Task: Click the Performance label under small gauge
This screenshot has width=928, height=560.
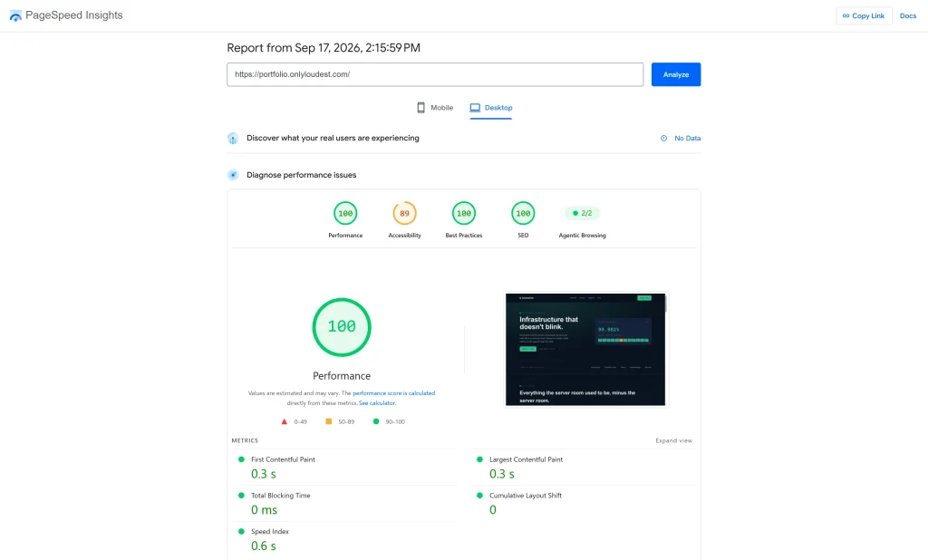Action: [345, 236]
